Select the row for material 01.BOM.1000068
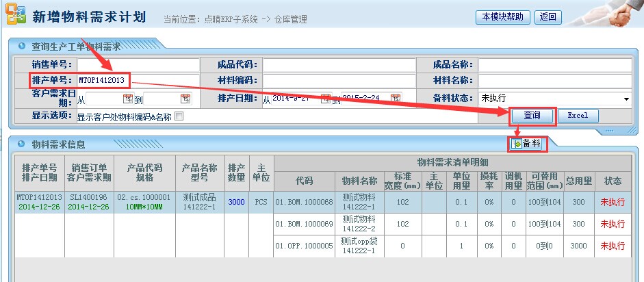 pos(304,202)
